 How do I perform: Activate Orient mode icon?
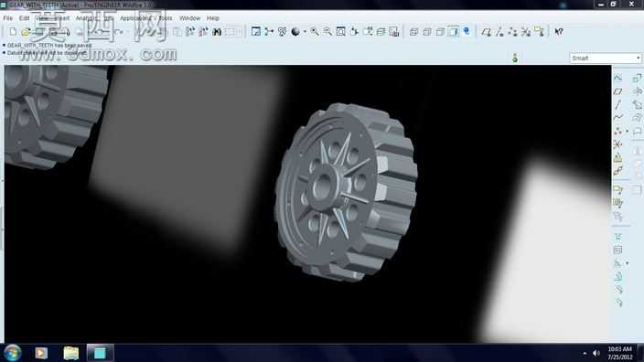282,32
